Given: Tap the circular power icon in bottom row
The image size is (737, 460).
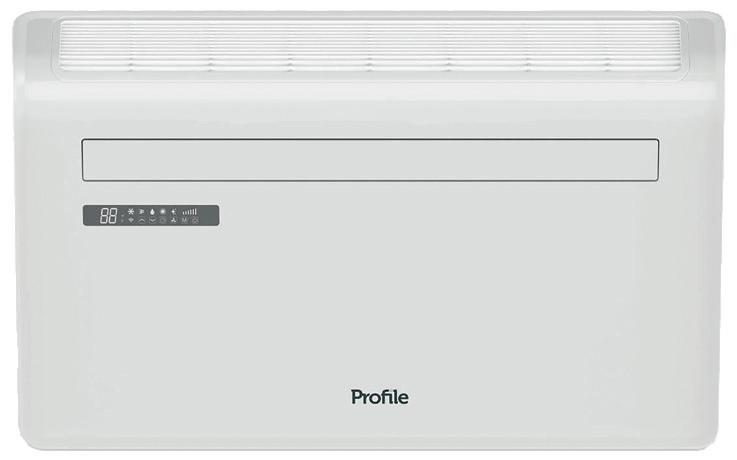Looking at the screenshot, I should [163, 220].
